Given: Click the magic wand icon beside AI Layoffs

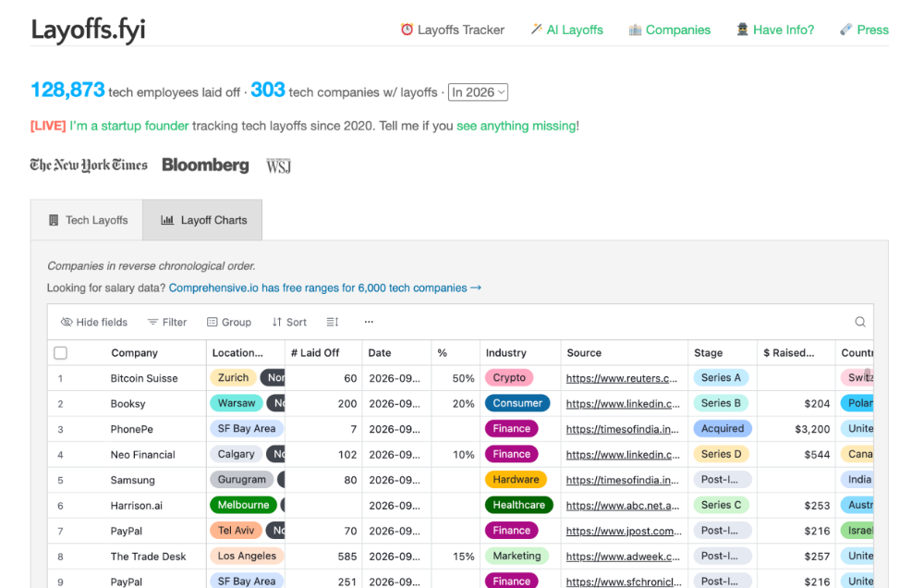Looking at the screenshot, I should click(536, 29).
